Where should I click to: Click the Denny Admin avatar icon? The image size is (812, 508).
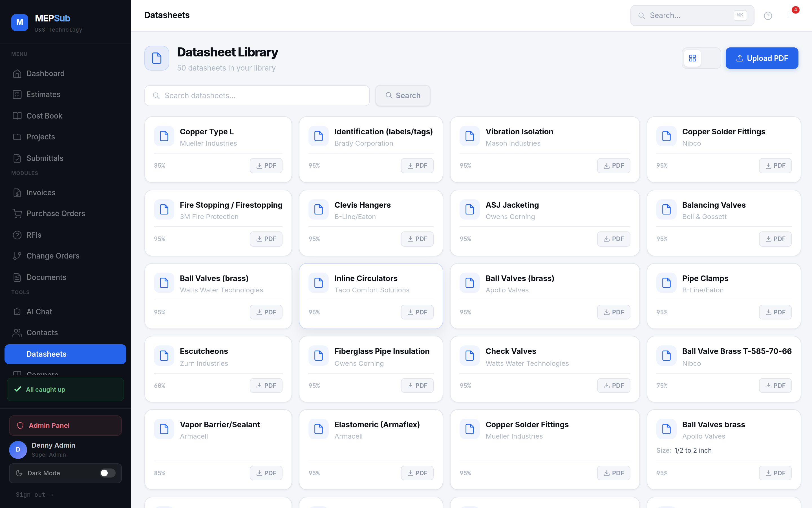(18, 450)
